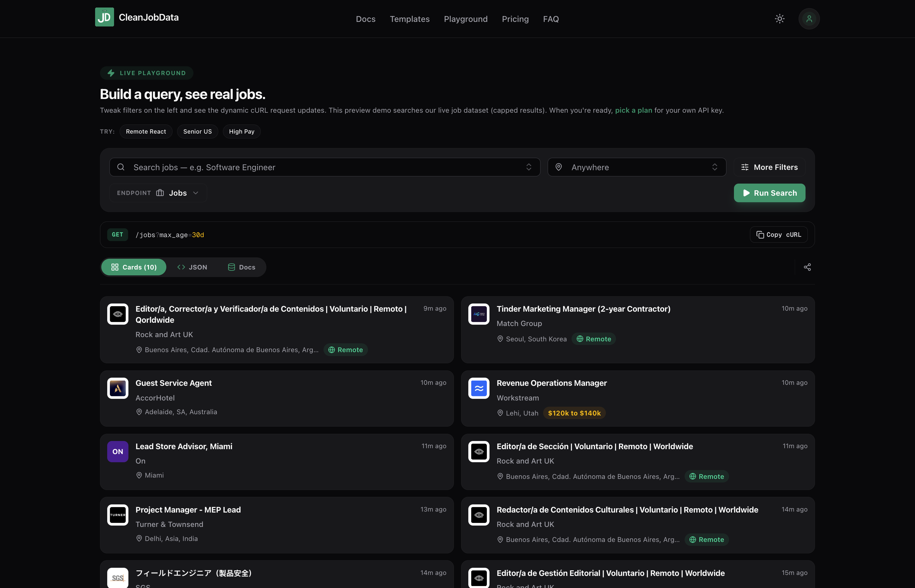Click the CleanJobData JD logo icon

[104, 17]
